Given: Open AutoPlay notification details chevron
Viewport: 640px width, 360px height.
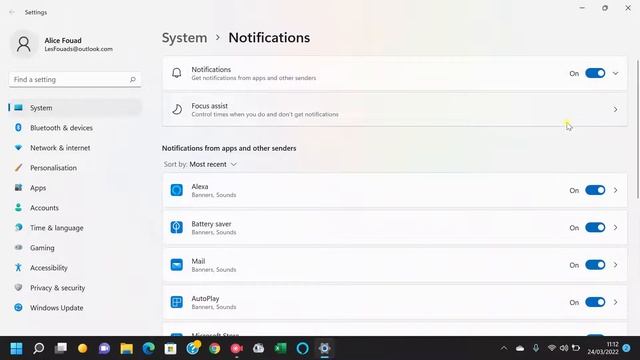Looking at the screenshot, I should 616,302.
